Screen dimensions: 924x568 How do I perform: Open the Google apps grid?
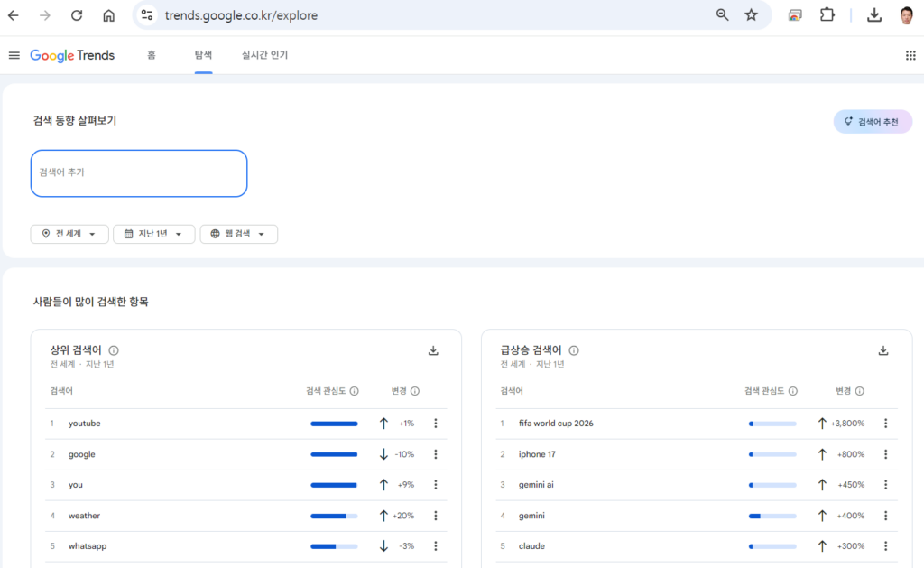(x=910, y=55)
